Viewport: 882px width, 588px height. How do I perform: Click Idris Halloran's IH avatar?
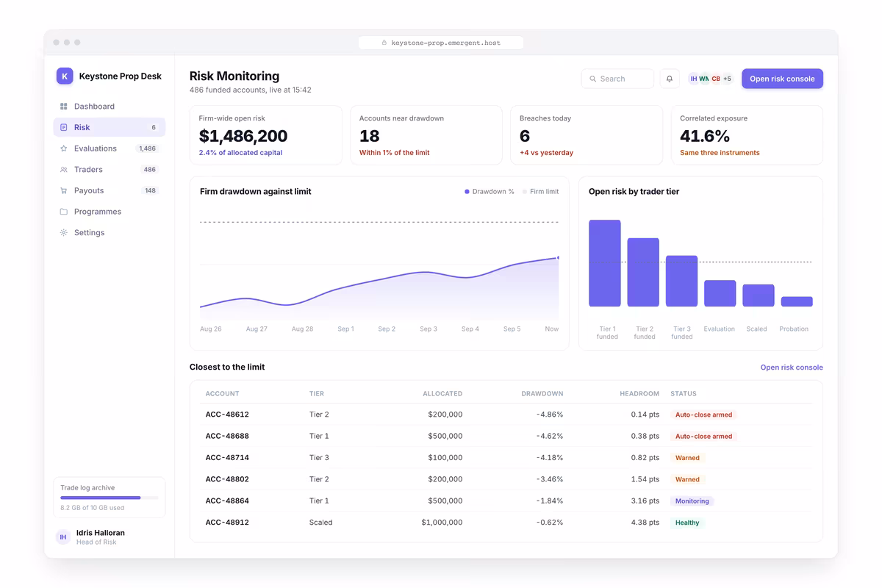click(63, 537)
